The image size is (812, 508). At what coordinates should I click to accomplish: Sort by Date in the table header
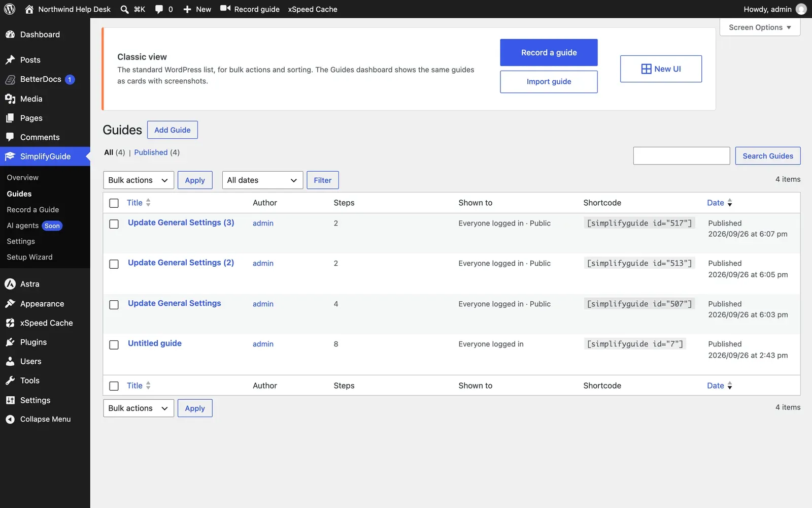click(x=720, y=203)
